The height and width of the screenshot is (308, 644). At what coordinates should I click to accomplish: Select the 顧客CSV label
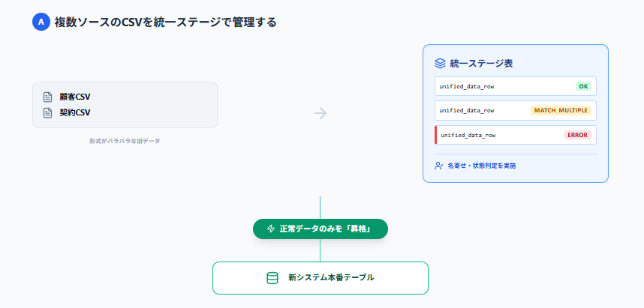pyautogui.click(x=75, y=97)
